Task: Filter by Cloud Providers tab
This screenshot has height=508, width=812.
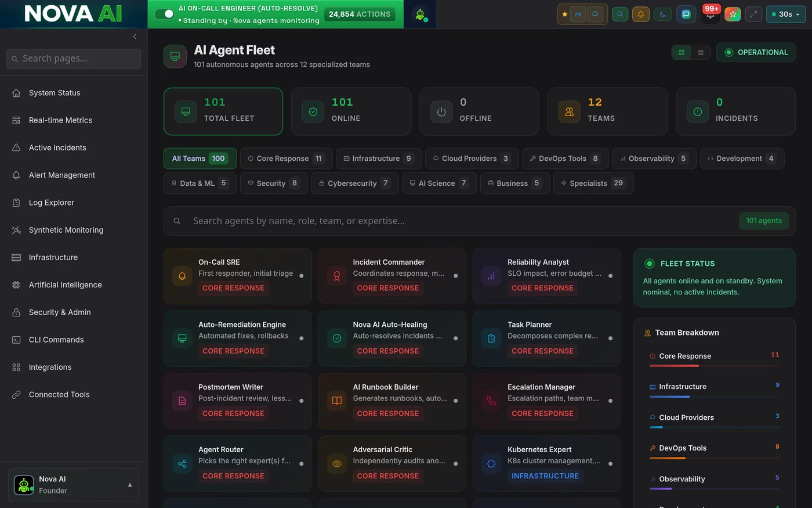Action: (472, 158)
